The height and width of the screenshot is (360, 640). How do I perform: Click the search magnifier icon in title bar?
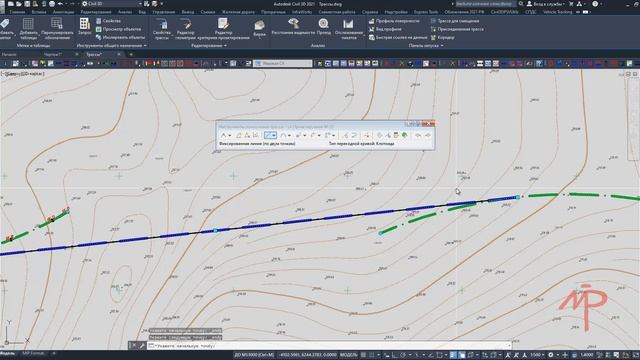point(521,4)
